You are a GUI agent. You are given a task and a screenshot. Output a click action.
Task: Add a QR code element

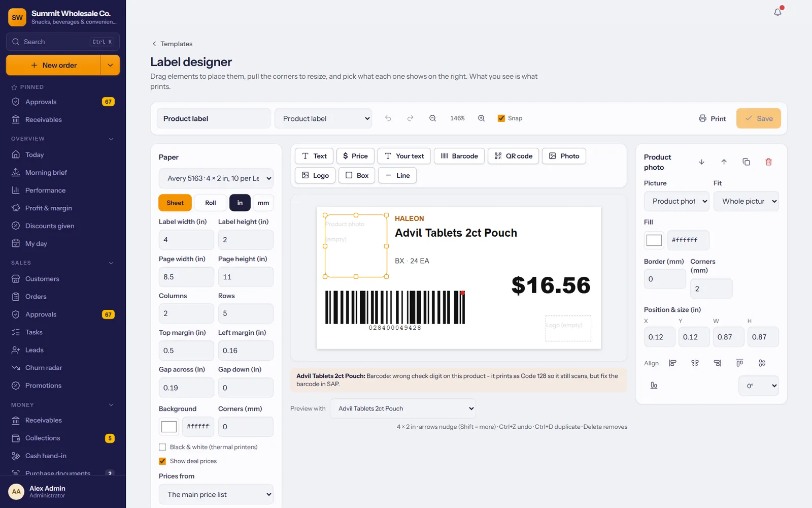coord(513,156)
